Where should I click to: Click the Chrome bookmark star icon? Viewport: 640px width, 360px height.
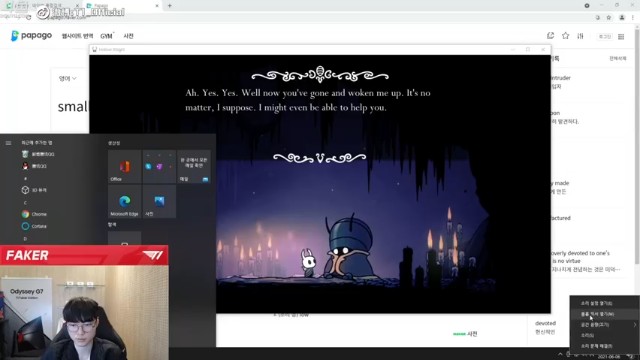(609, 18)
